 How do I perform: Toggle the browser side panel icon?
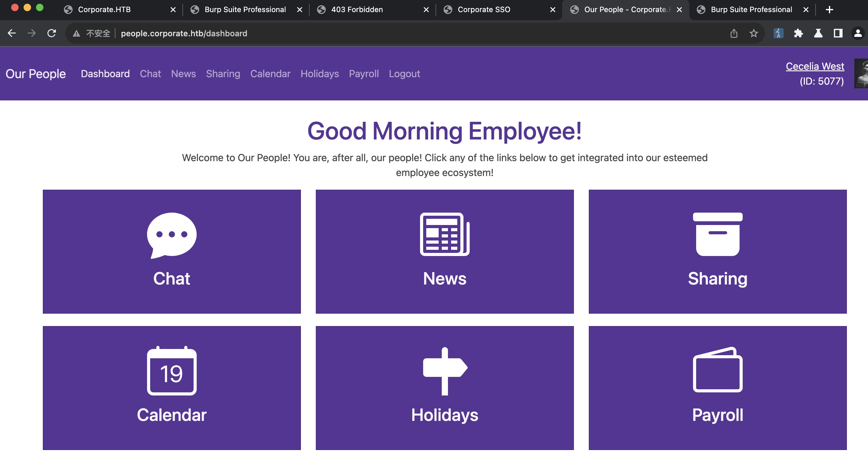coord(838,33)
